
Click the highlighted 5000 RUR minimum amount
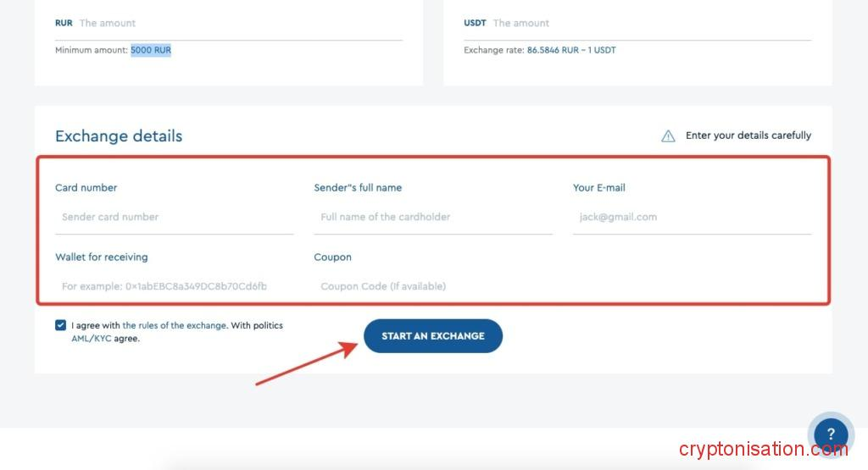point(151,51)
